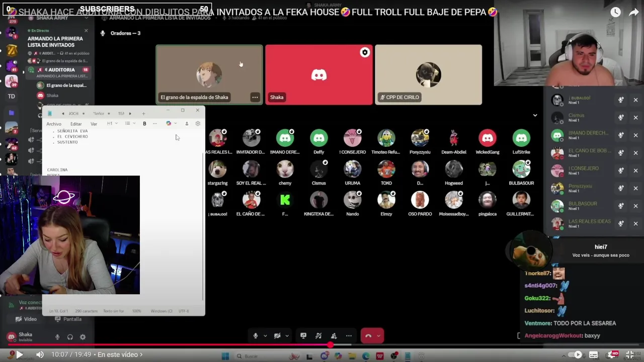Toggle YouTube subtitles button

[594, 355]
